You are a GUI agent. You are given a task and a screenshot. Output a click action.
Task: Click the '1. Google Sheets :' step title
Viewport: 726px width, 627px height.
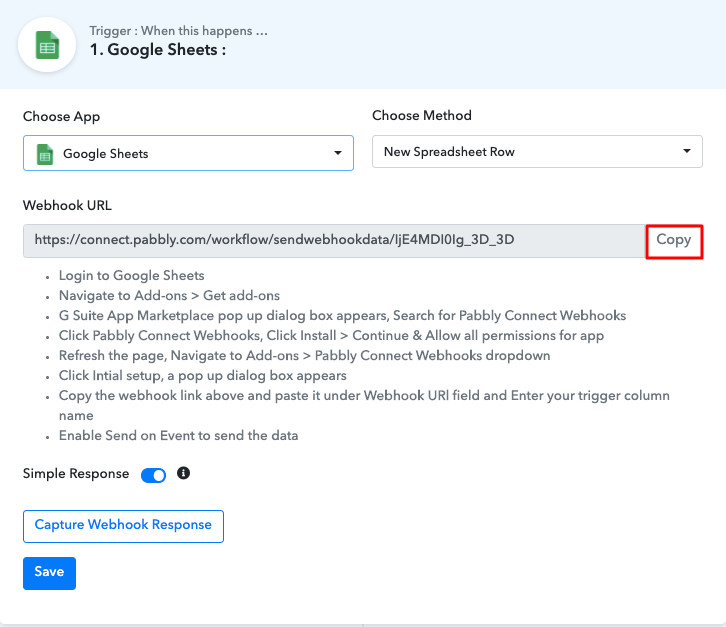[158, 50]
